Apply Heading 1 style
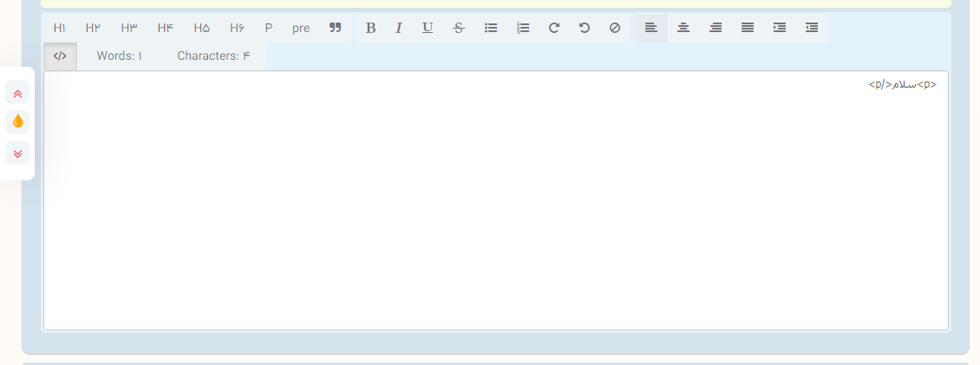The image size is (980, 365). [x=60, y=28]
